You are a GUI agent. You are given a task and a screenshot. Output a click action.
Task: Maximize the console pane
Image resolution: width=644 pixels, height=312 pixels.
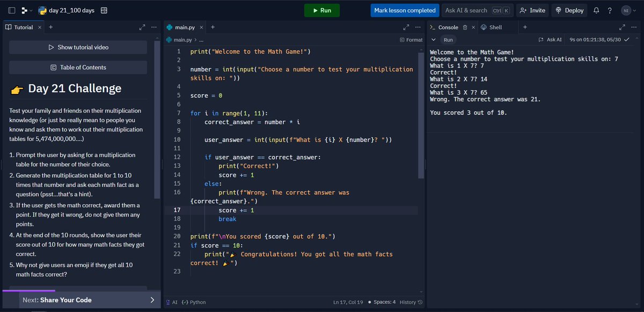click(x=623, y=27)
